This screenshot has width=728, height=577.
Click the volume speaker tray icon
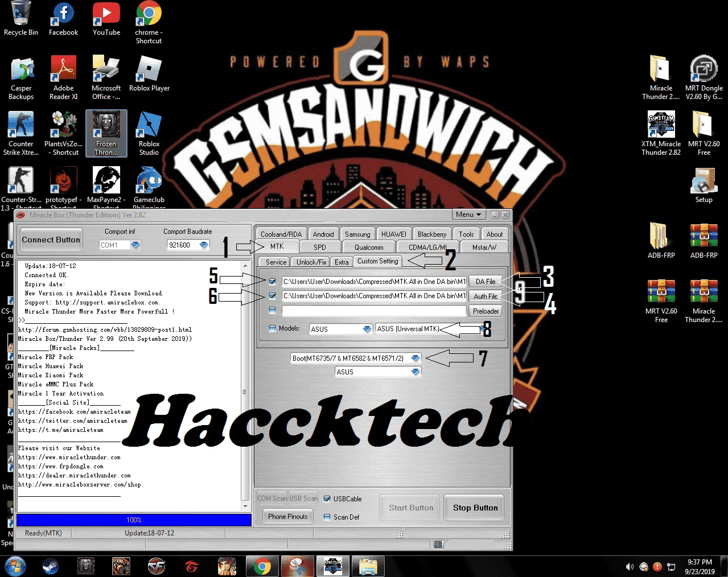tap(630, 567)
